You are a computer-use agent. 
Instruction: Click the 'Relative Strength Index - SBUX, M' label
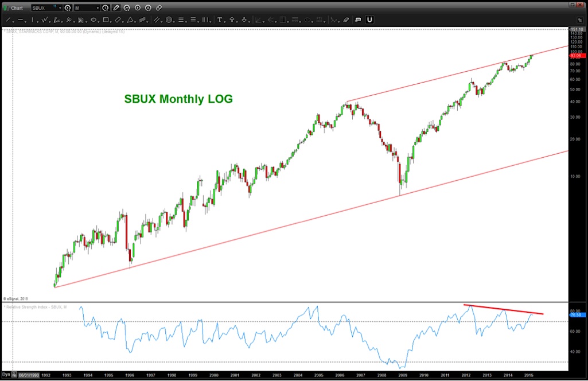[36, 307]
